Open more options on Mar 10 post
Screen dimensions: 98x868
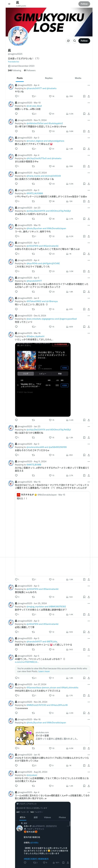(x=89, y=103)
